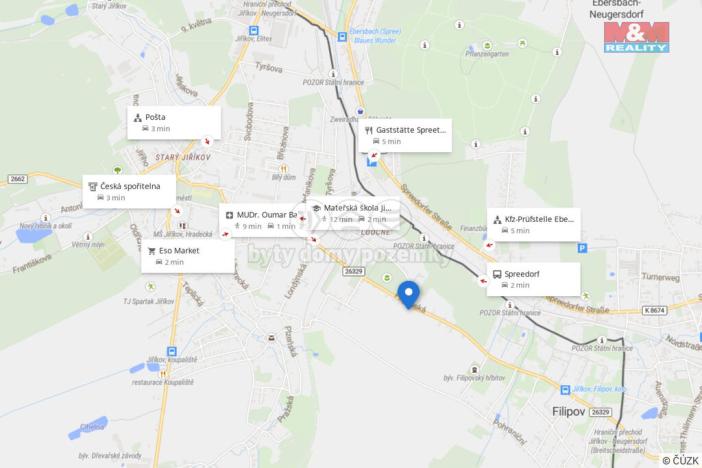
Task: Open the Mateřská škola Ji... school card
Action: click(353, 213)
